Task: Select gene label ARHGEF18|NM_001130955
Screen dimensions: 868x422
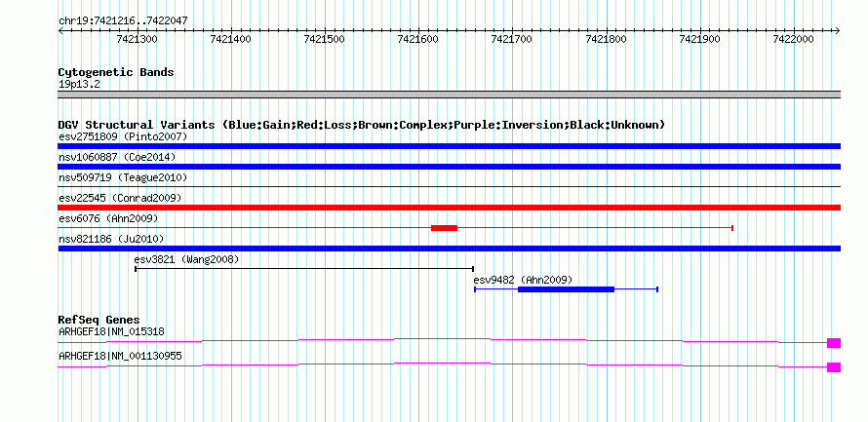Action: pos(120,356)
